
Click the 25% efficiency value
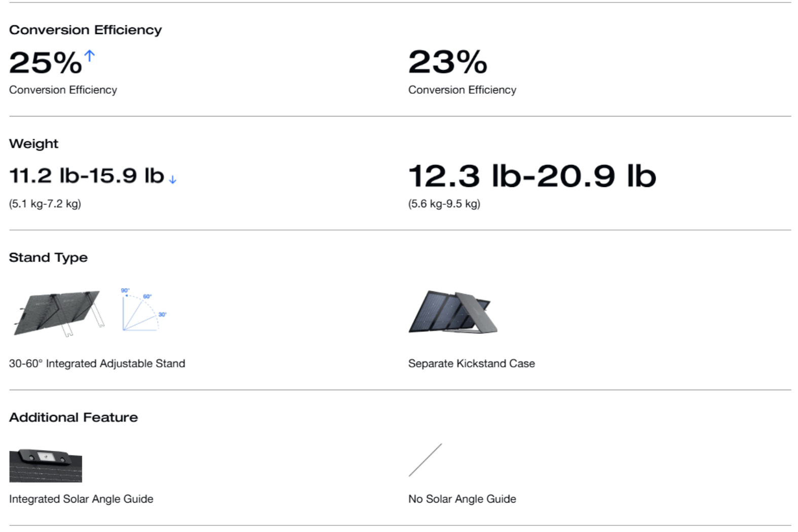click(45, 63)
